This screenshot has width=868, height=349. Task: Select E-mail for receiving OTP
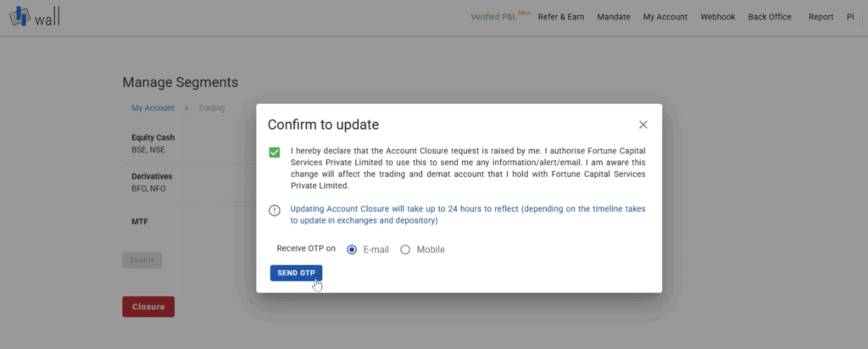pos(352,249)
